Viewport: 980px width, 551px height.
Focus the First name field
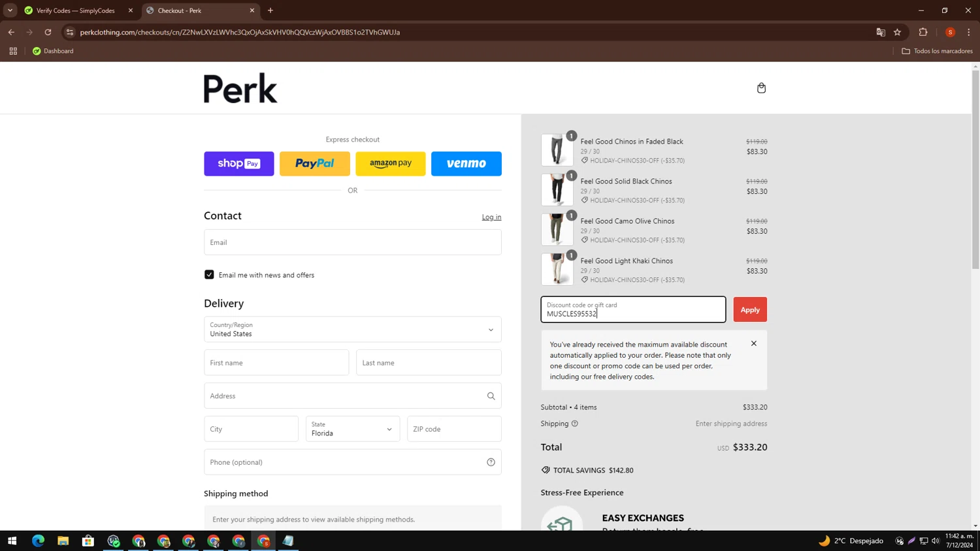click(x=276, y=362)
